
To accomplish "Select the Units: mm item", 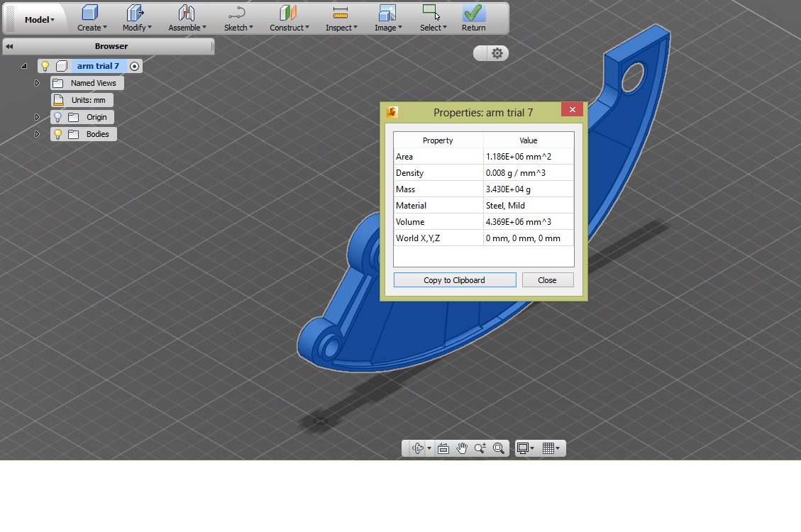I will click(89, 100).
